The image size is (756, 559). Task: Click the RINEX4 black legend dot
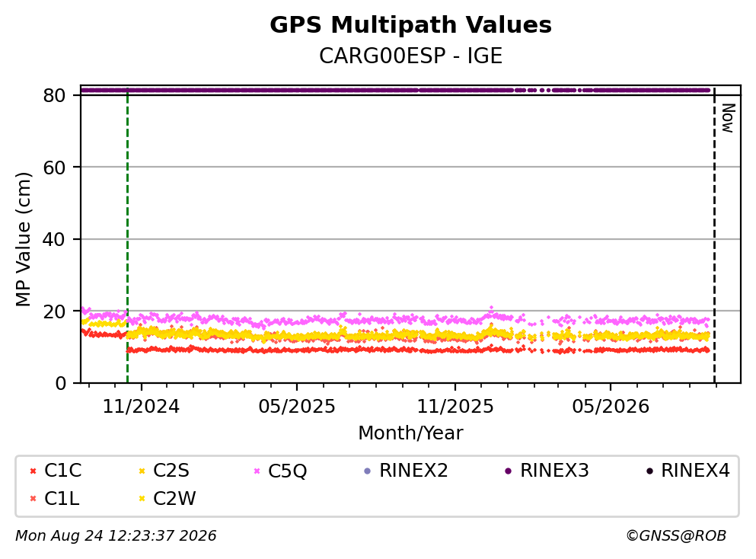point(649,471)
